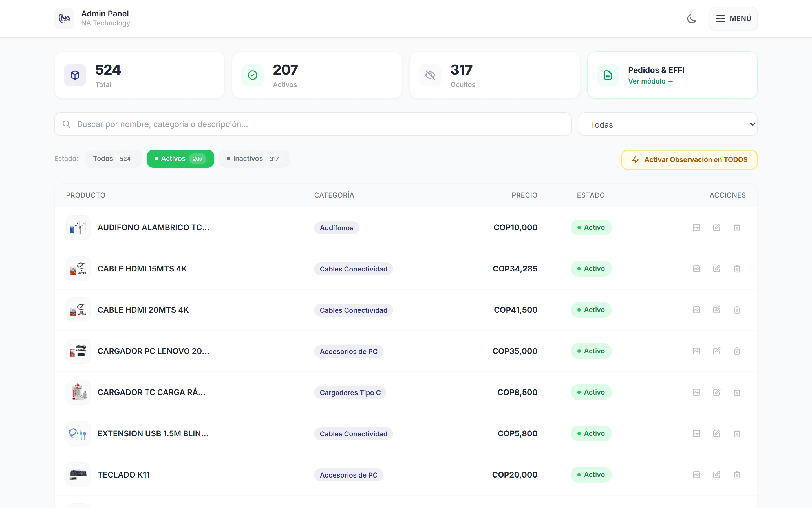
Task: Edit the EXTENSION USB 1.5M product
Action: [x=716, y=433]
